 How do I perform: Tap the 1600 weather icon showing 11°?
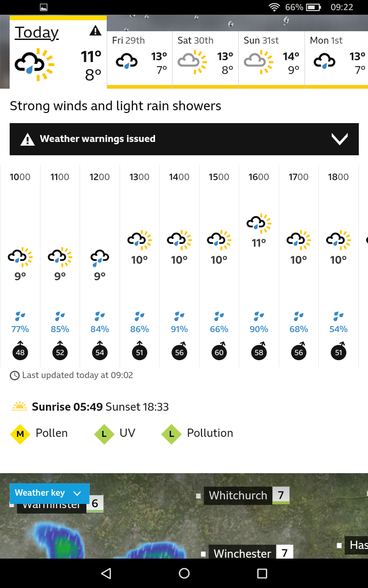point(259,223)
